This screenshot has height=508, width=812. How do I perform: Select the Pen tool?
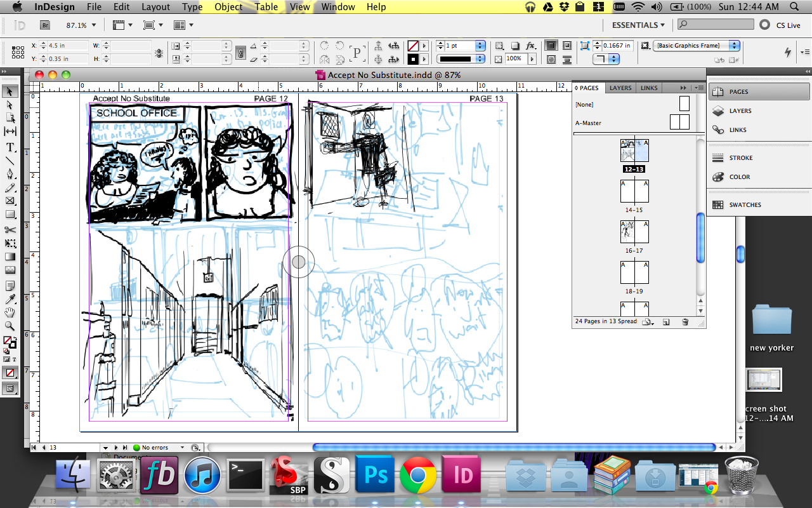pos(10,174)
